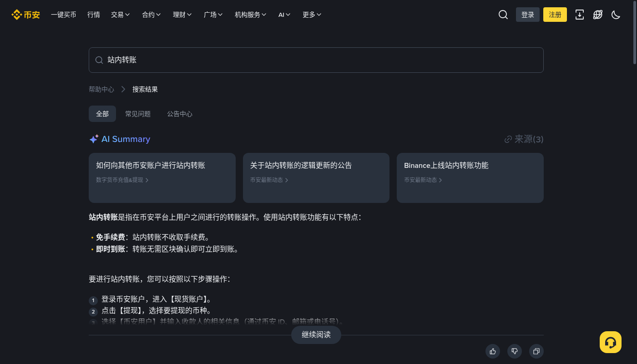Expand the 交易 dropdown menu

tap(121, 15)
